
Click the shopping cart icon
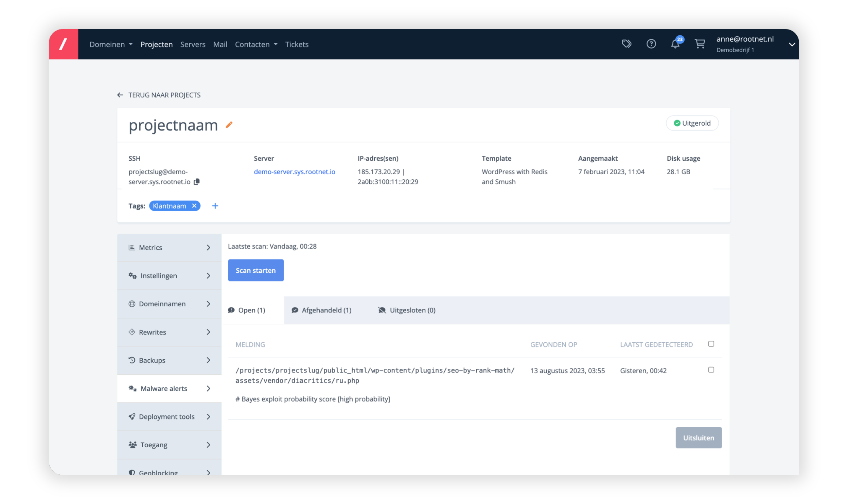click(700, 44)
